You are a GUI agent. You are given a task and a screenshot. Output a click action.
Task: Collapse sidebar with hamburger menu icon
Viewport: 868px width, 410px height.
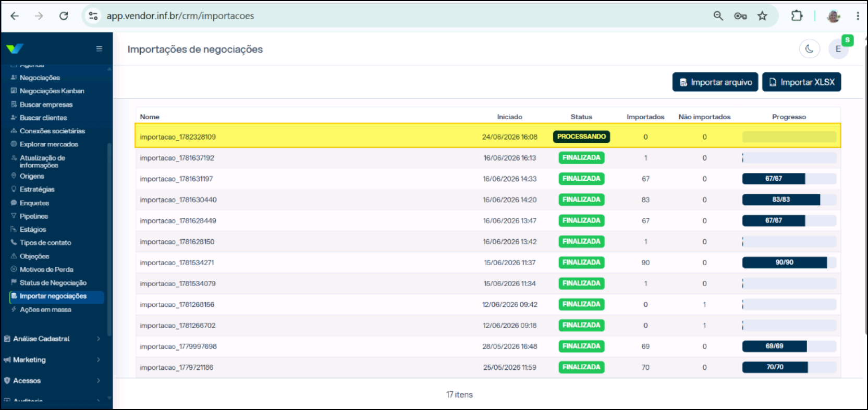[99, 49]
